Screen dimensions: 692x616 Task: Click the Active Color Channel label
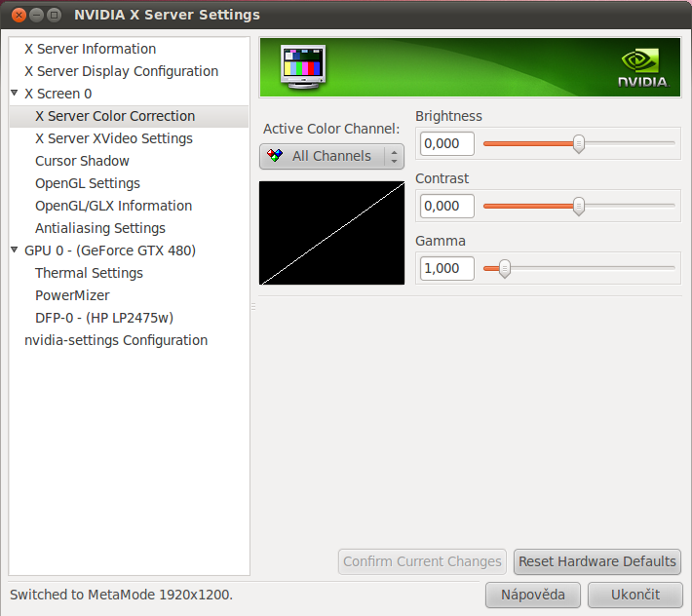pyautogui.click(x=331, y=129)
